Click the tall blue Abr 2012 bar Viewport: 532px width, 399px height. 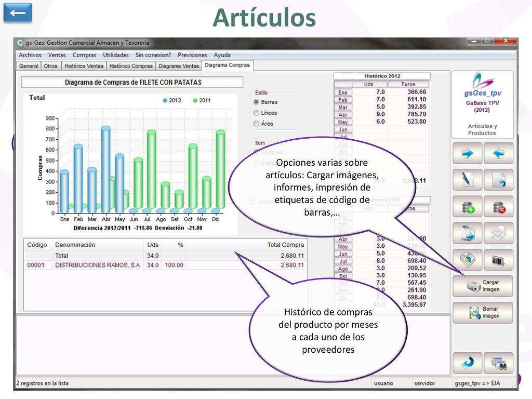106,170
